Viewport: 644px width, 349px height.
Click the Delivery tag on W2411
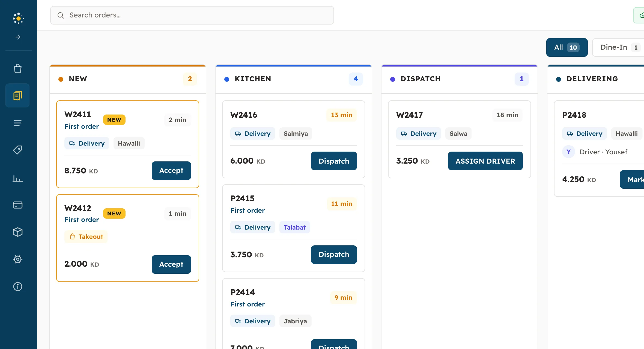pos(87,143)
